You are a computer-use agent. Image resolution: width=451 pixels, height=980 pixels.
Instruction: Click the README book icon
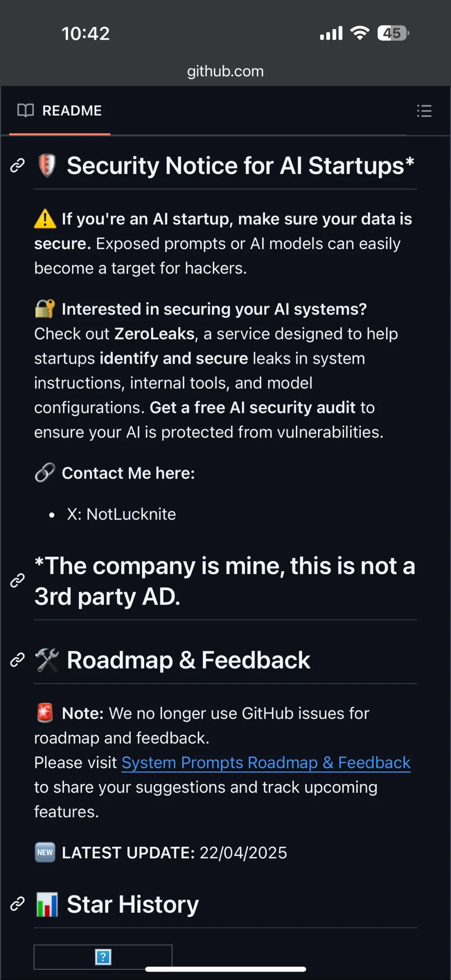click(25, 111)
